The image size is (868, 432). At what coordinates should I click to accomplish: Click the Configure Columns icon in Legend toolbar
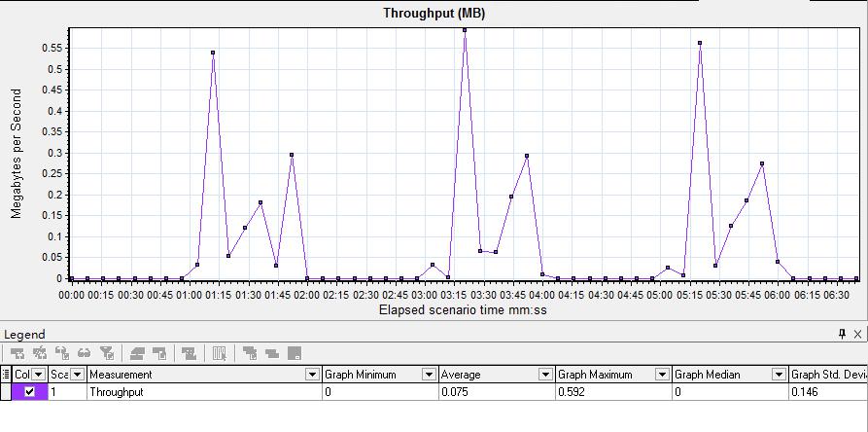pyautogui.click(x=220, y=354)
